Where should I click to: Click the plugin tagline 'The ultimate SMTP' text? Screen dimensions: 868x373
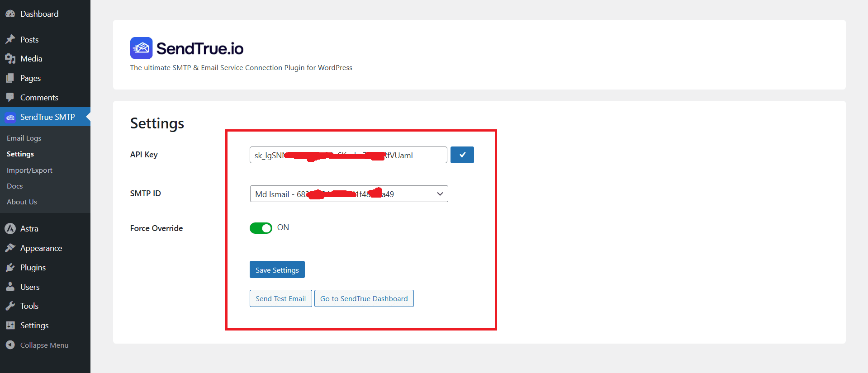(241, 68)
